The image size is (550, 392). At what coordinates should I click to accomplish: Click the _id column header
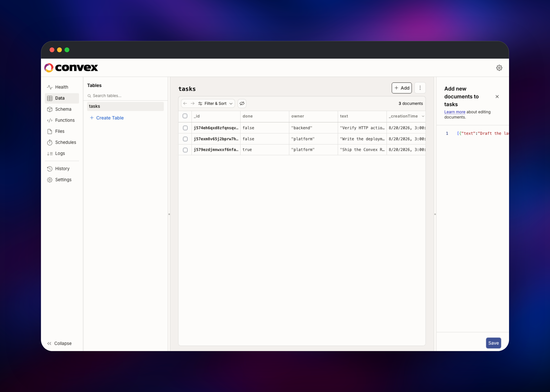[216, 116]
